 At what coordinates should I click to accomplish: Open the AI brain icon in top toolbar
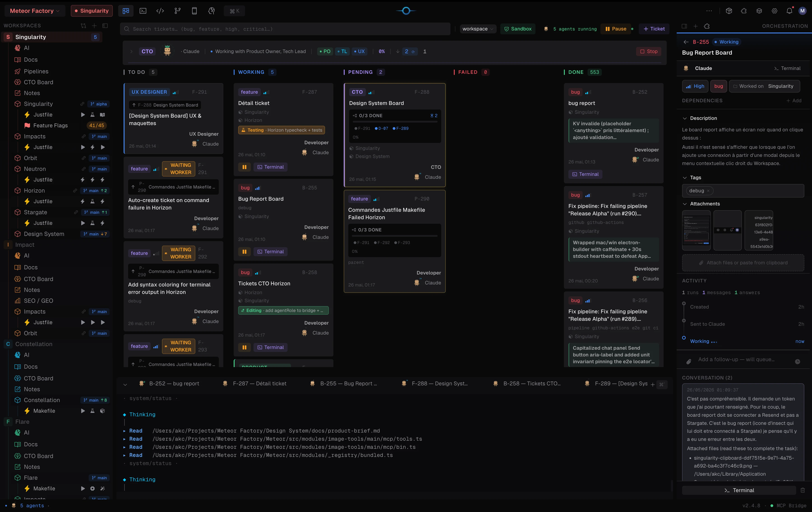coord(211,11)
